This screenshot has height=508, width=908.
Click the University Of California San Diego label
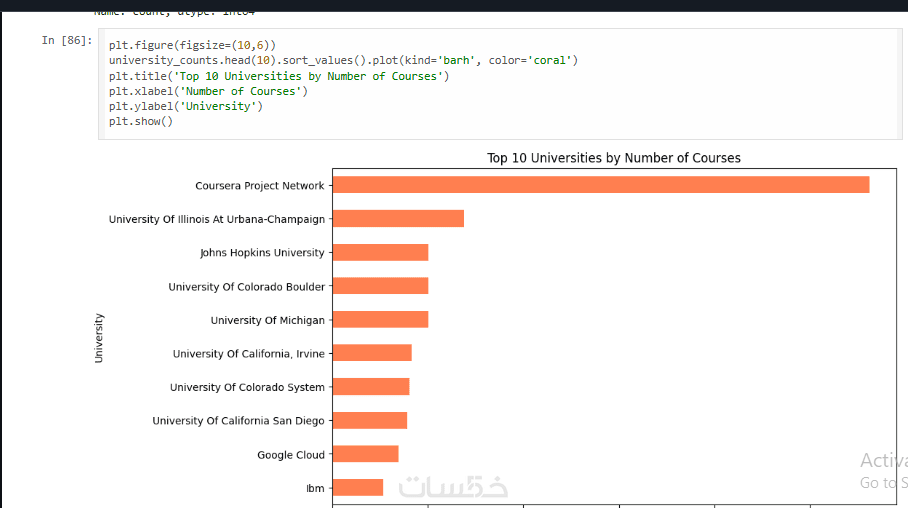238,421
